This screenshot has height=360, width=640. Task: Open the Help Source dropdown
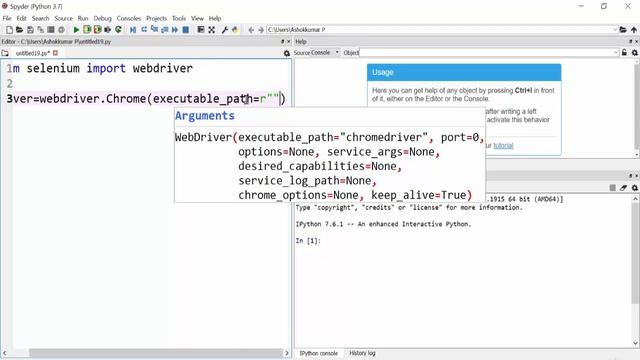pyautogui.click(x=325, y=53)
